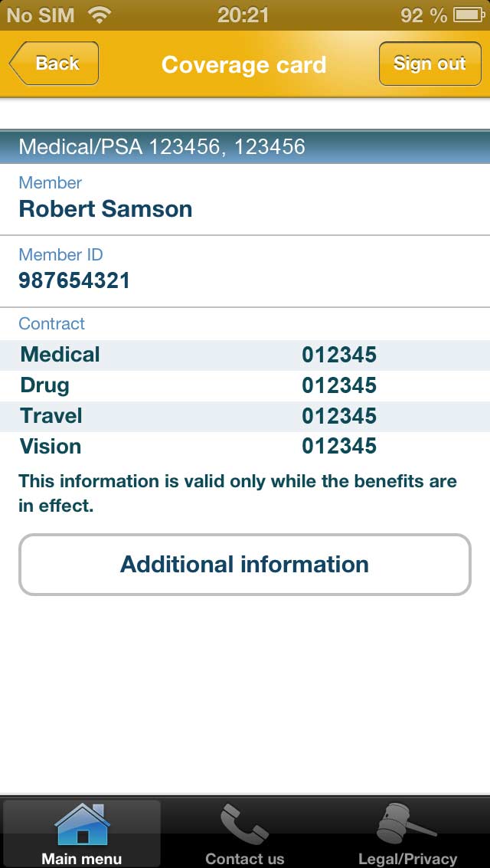Tap the benefits validity notice text
The image size is (490, 868).
(x=238, y=493)
